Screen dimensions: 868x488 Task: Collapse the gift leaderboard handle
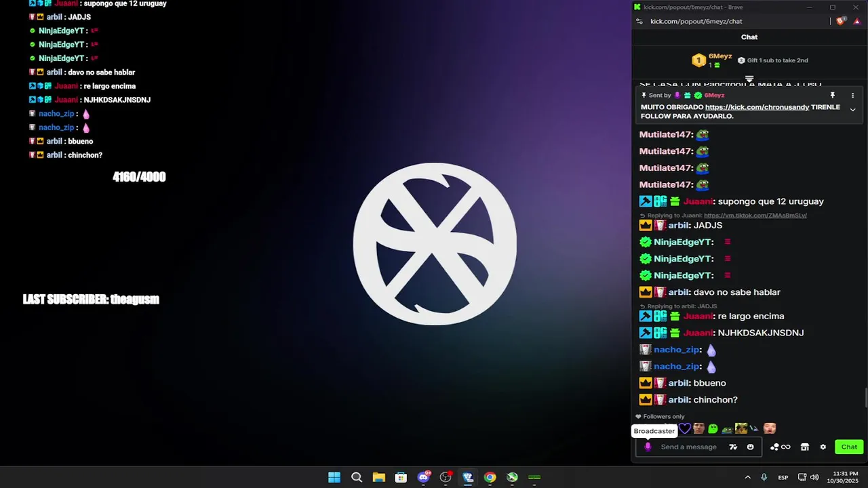[749, 79]
